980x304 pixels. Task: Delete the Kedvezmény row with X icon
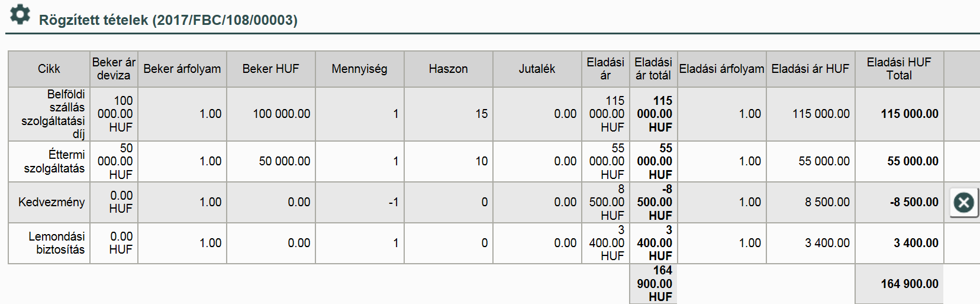[963, 203]
